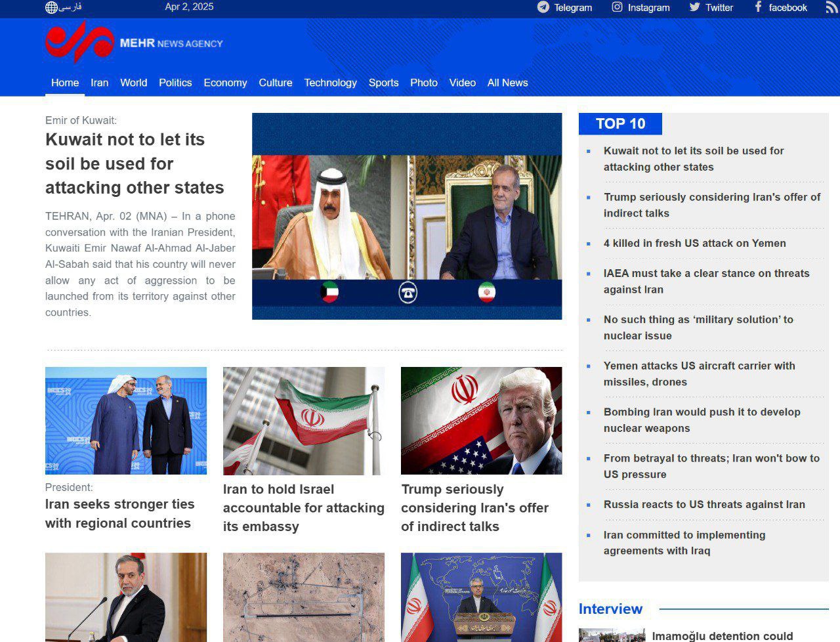Go to the Technology section
This screenshot has width=840, height=642.
click(330, 83)
